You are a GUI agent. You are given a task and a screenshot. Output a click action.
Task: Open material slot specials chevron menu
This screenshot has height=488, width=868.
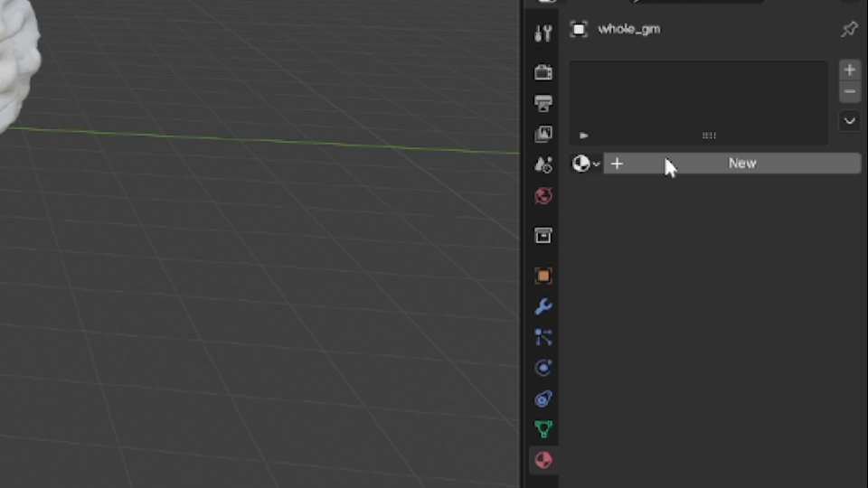coord(850,120)
